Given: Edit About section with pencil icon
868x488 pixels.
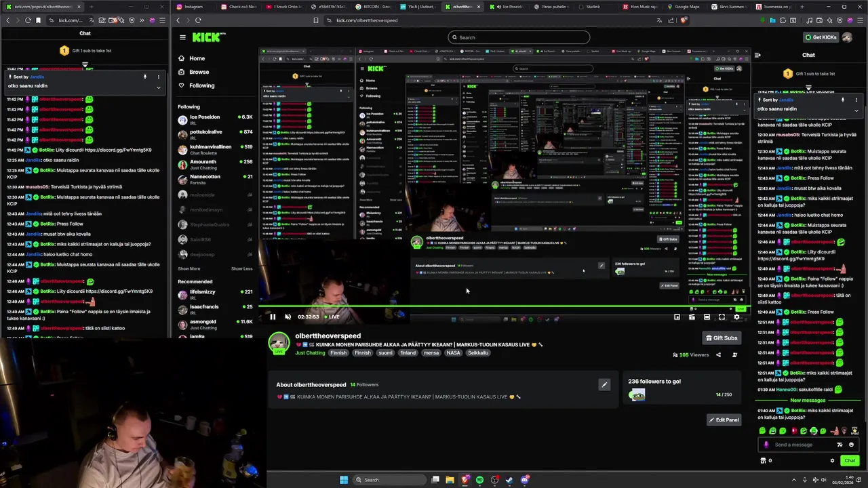Looking at the screenshot, I should click(604, 385).
